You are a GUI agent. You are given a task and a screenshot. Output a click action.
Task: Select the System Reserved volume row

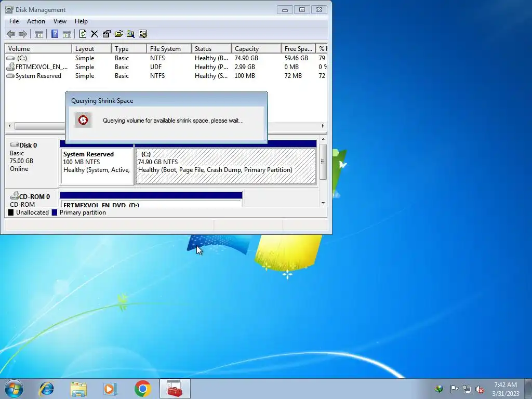166,76
